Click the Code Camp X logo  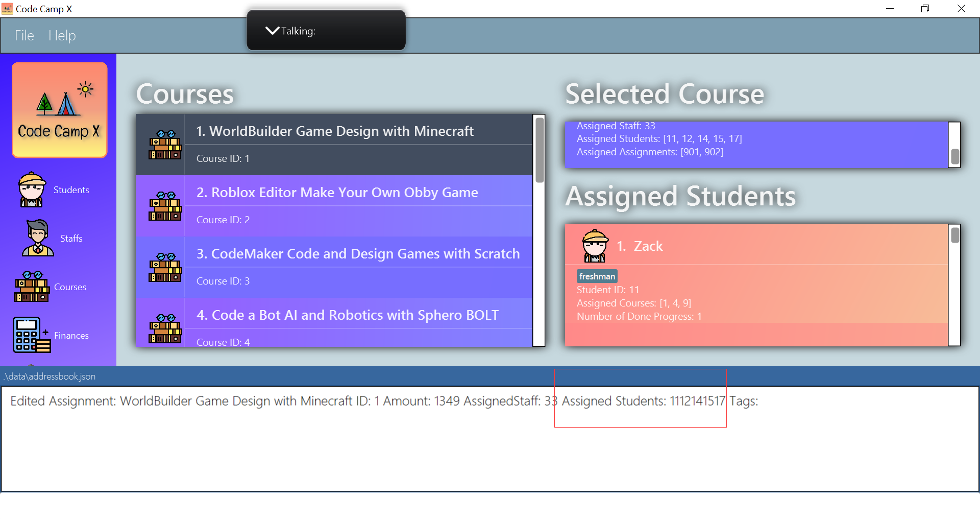tap(60, 110)
